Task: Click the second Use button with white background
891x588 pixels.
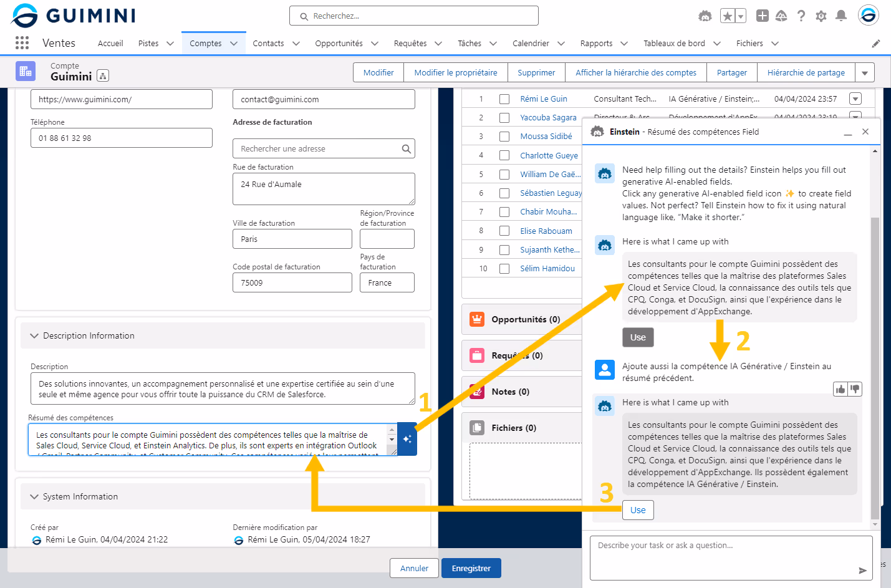Action: 638,510
